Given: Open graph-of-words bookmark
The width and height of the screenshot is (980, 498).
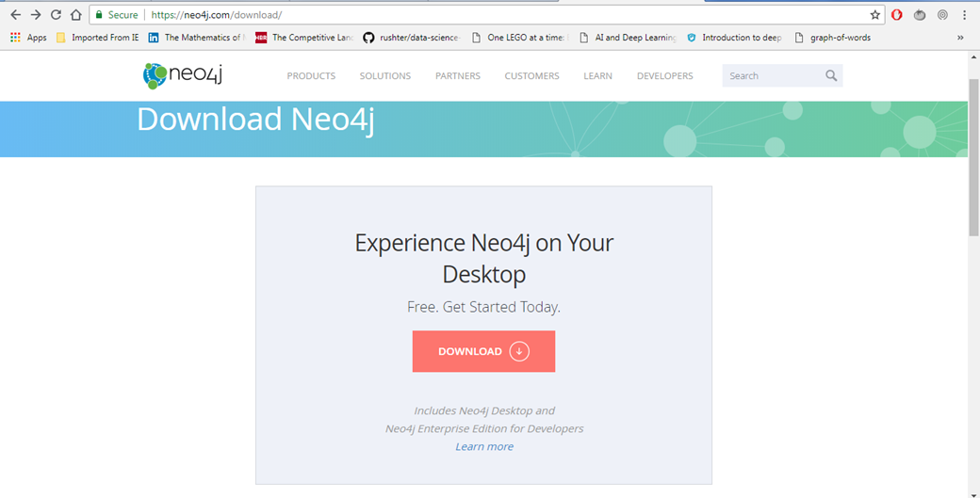Looking at the screenshot, I should [832, 38].
